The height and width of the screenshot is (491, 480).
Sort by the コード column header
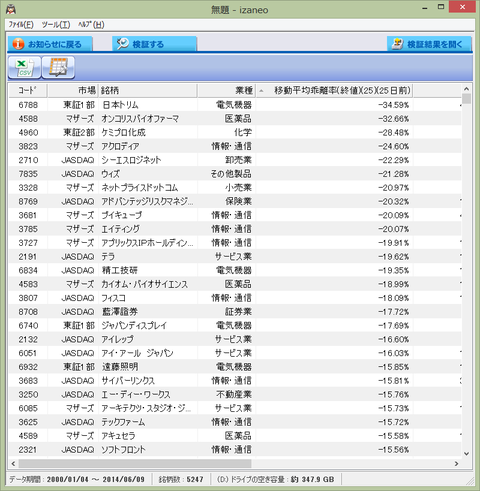(x=28, y=90)
